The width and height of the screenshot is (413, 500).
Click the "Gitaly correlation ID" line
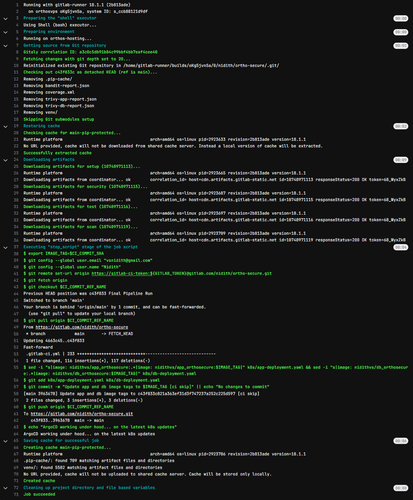[90, 52]
